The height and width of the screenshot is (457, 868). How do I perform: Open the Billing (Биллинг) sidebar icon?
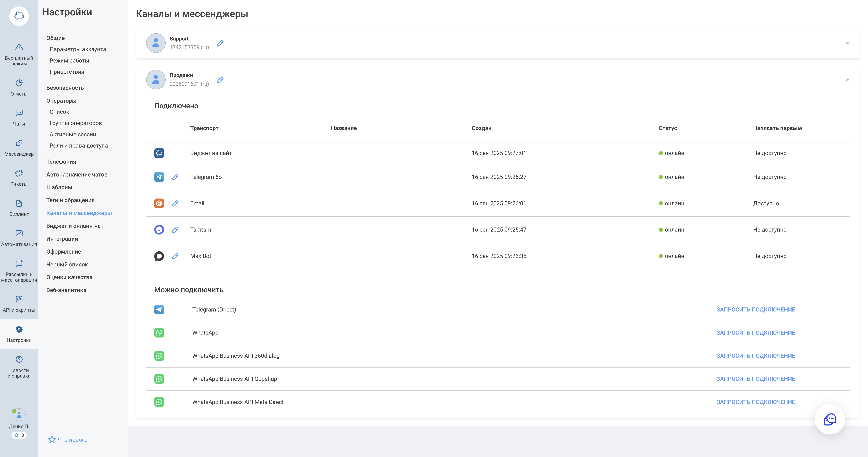coord(19,203)
